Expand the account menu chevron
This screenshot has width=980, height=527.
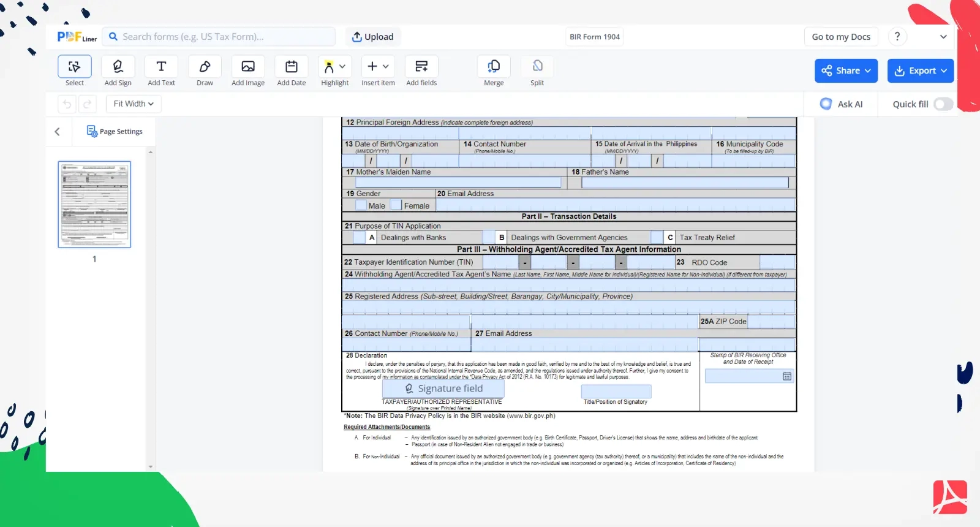pyautogui.click(x=943, y=37)
